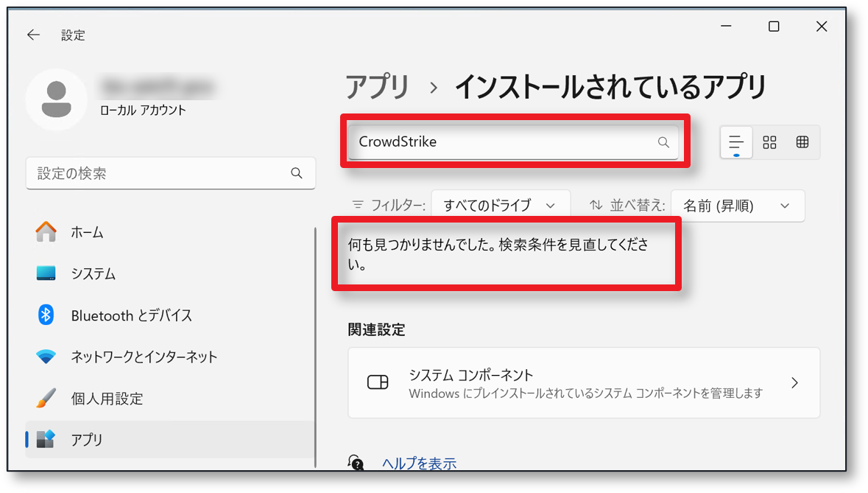Screen dimensions: 868x493
Task: Open ホーム in the sidebar
Action: (169, 231)
